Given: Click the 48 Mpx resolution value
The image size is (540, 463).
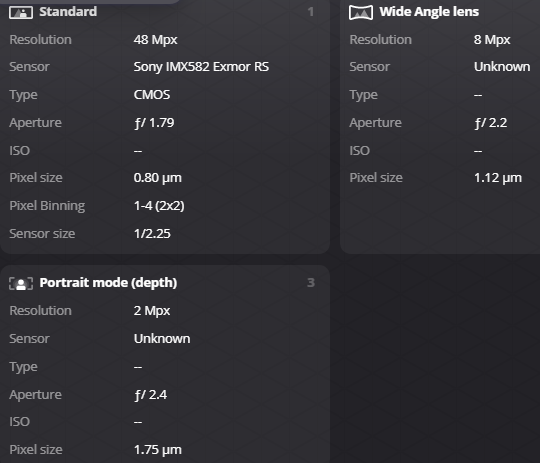Looking at the screenshot, I should [x=155, y=40].
